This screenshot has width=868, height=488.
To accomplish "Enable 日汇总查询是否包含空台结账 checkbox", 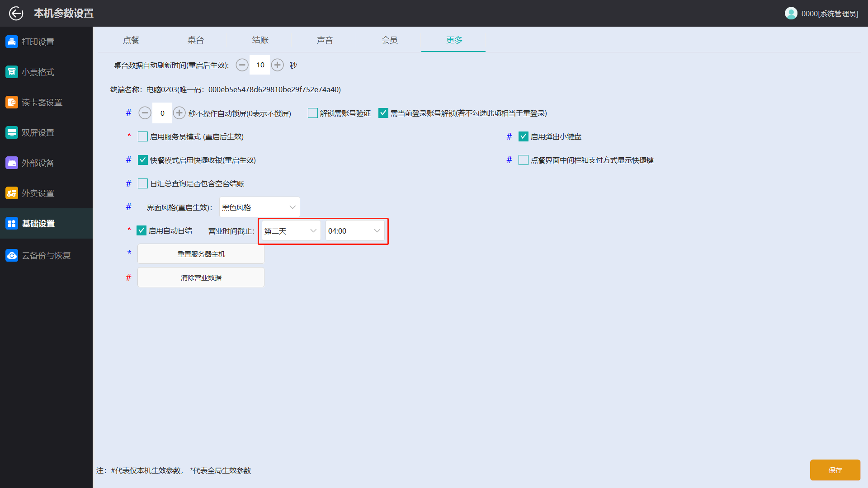I will click(x=143, y=183).
